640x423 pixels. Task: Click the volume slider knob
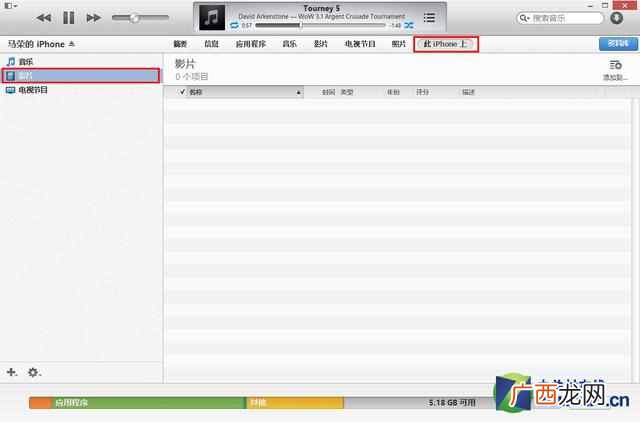point(134,18)
